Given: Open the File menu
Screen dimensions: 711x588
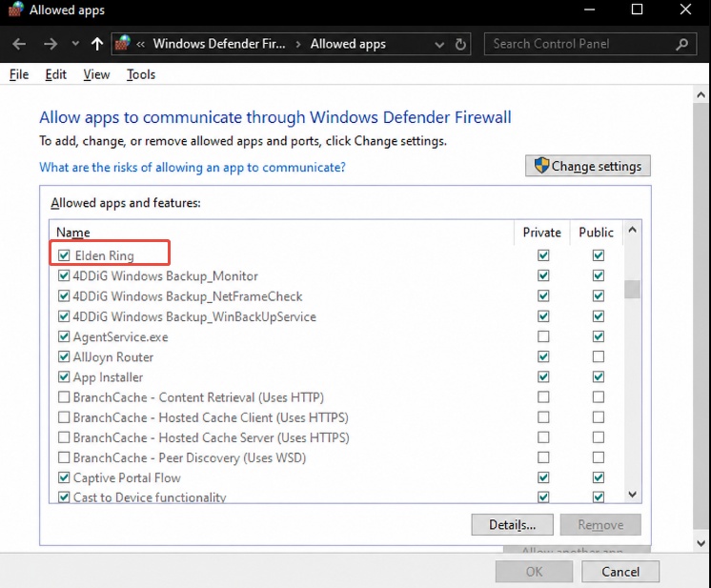Looking at the screenshot, I should click(19, 74).
